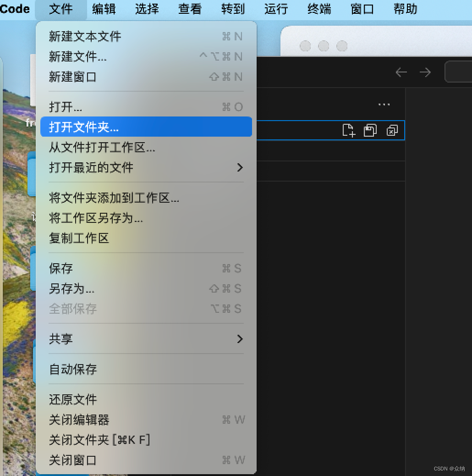Click the Go Back navigation arrow
This screenshot has width=472, height=476.
coord(401,72)
